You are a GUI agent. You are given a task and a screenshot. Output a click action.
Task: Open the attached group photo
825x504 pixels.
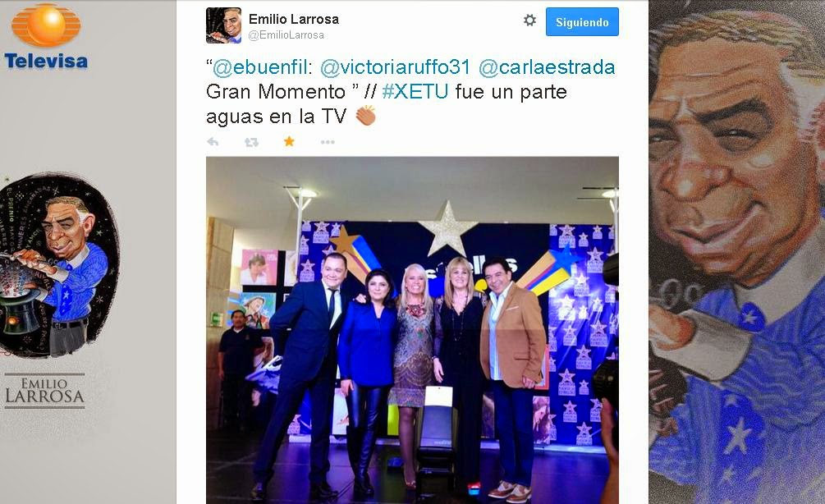point(412,330)
